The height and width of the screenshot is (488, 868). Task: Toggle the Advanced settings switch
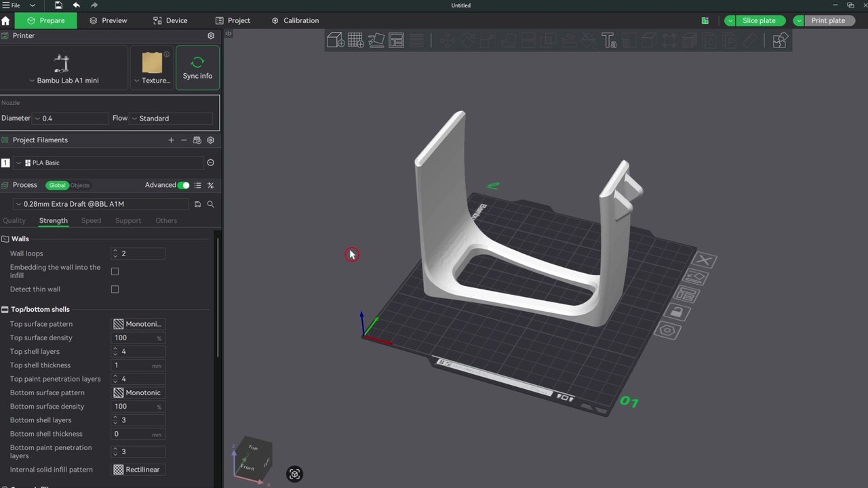click(183, 185)
